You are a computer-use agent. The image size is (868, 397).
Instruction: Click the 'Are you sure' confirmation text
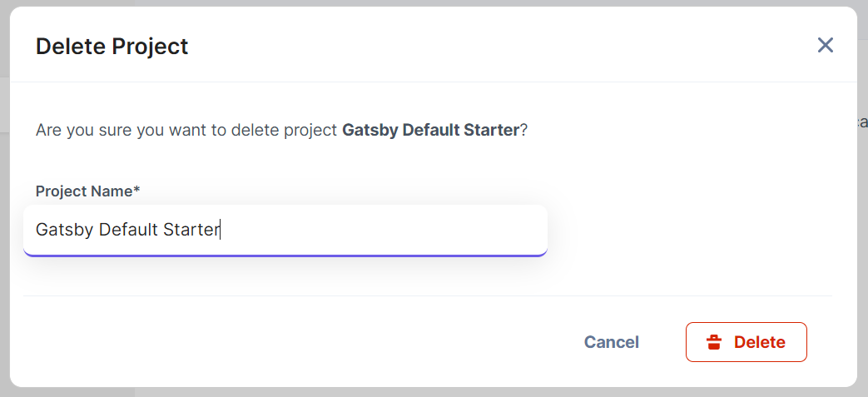tap(281, 130)
